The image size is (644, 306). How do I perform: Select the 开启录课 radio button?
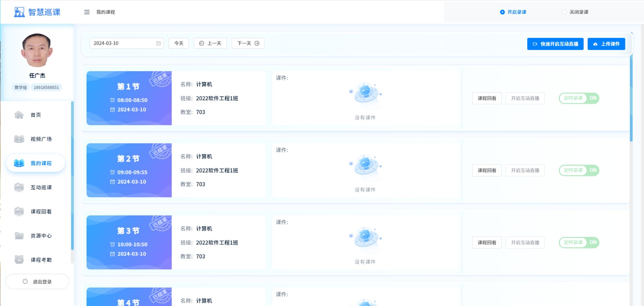pos(502,12)
